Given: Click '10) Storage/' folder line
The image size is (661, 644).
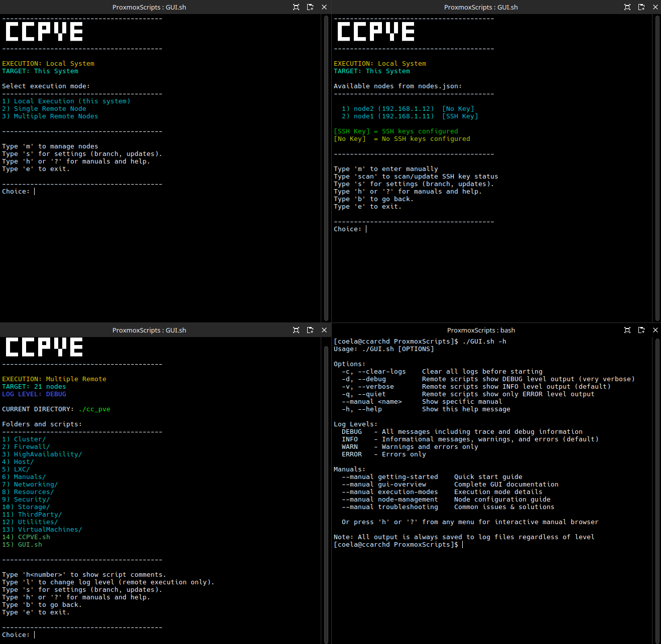Looking at the screenshot, I should coord(26,507).
